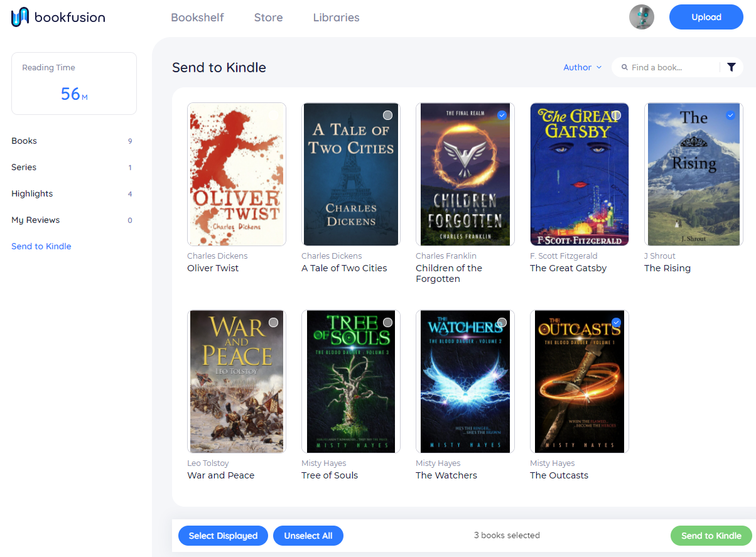The width and height of the screenshot is (756, 557).
Task: Click author name J Shrout
Action: (660, 256)
